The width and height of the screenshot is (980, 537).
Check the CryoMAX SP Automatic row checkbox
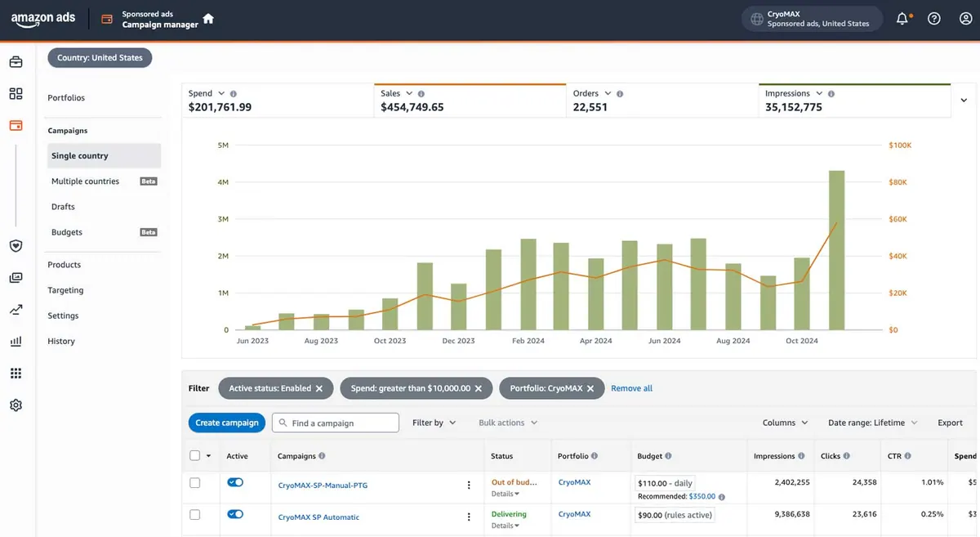(x=194, y=514)
